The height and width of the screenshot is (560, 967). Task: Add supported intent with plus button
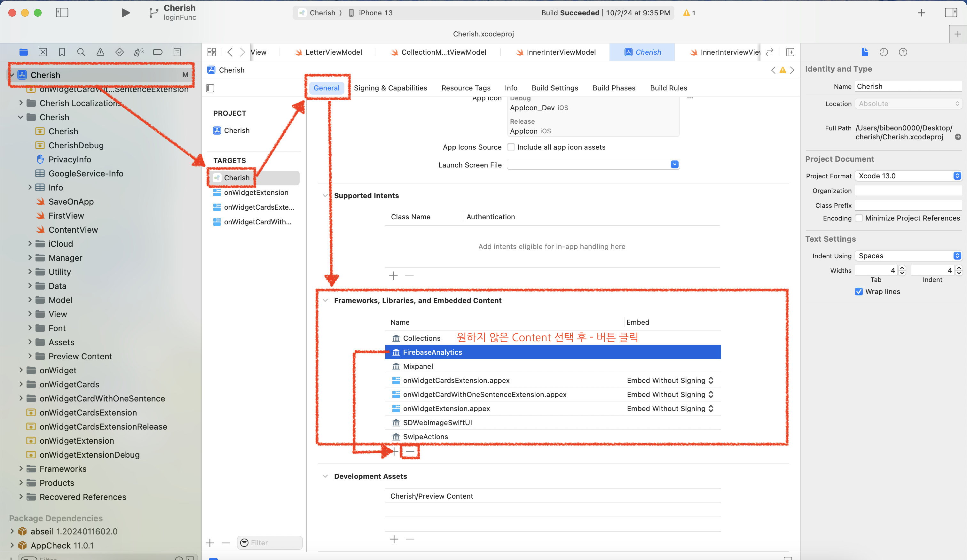tap(393, 276)
